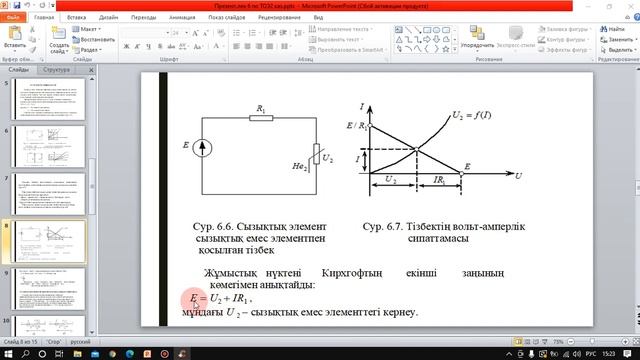Click the Increase Font Size icon
Viewport: 640px width, 360px height.
196,33
